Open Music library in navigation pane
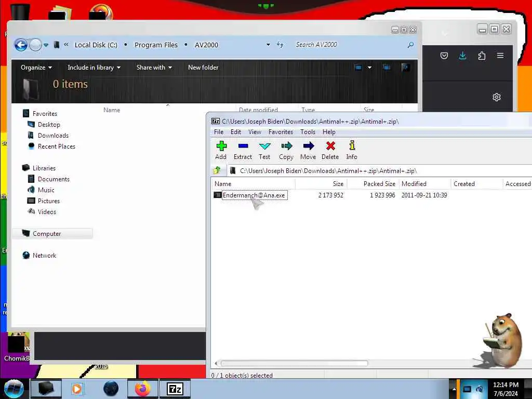 coord(46,190)
